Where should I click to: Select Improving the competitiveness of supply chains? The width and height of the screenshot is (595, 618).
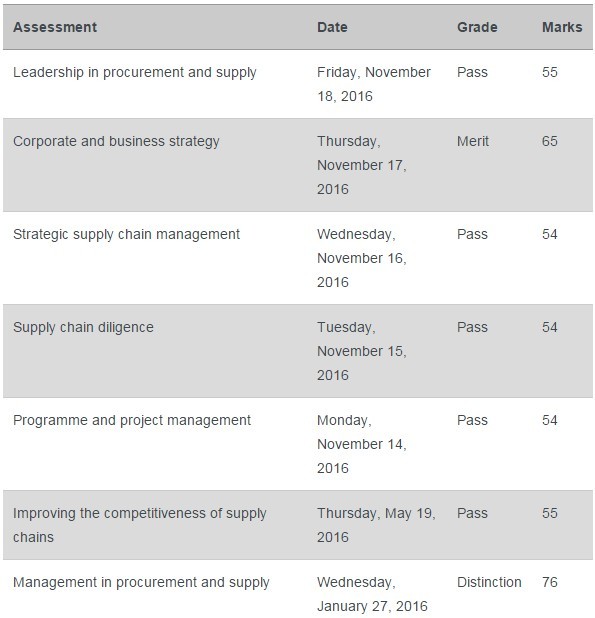(140, 525)
